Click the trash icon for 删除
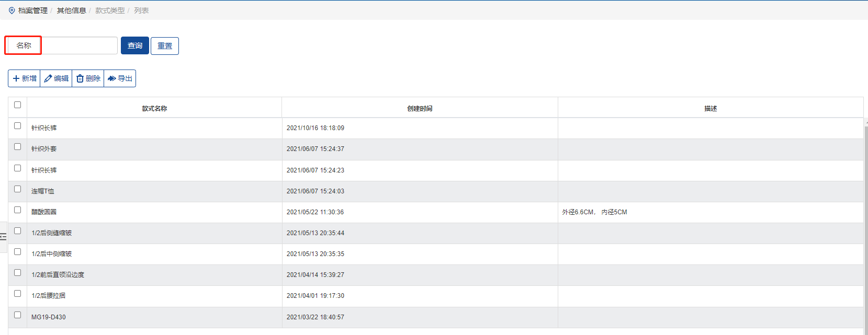Image resolution: width=868 pixels, height=335 pixels. click(x=80, y=78)
